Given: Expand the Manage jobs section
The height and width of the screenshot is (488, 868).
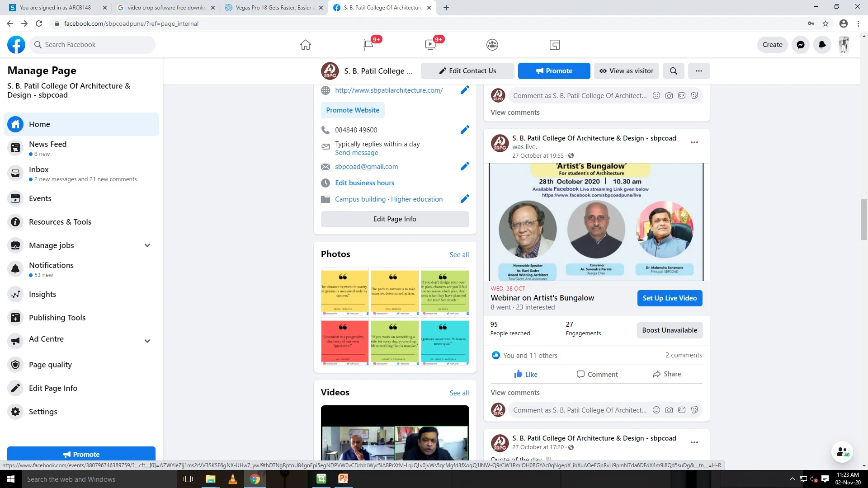Looking at the screenshot, I should 147,245.
